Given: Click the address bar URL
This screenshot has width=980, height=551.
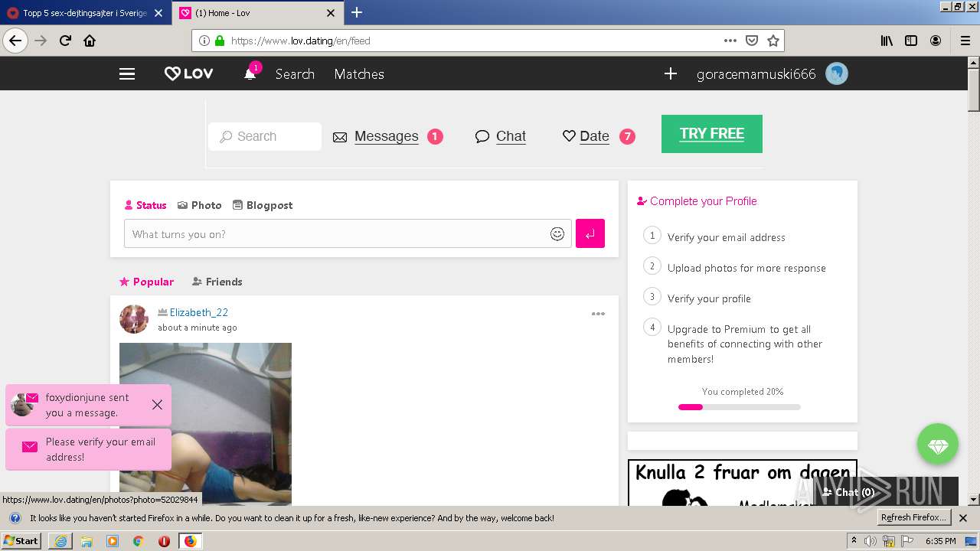Looking at the screenshot, I should (x=300, y=41).
